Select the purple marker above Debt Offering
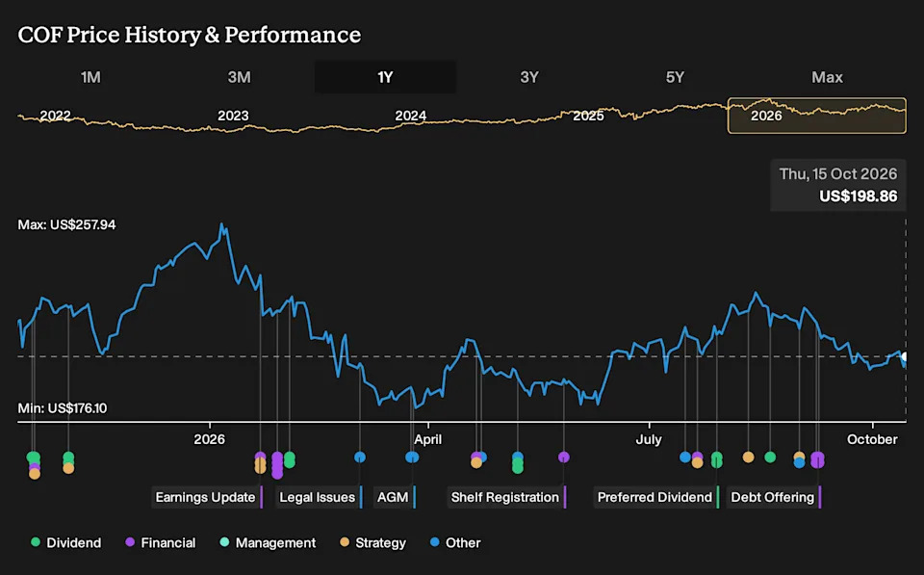This screenshot has height=575, width=924. click(x=817, y=459)
